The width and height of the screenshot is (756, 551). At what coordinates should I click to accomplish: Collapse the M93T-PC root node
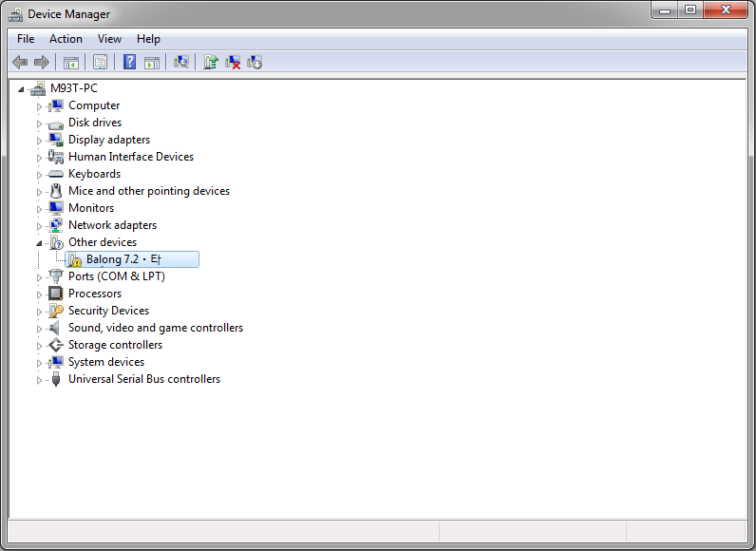(x=23, y=88)
